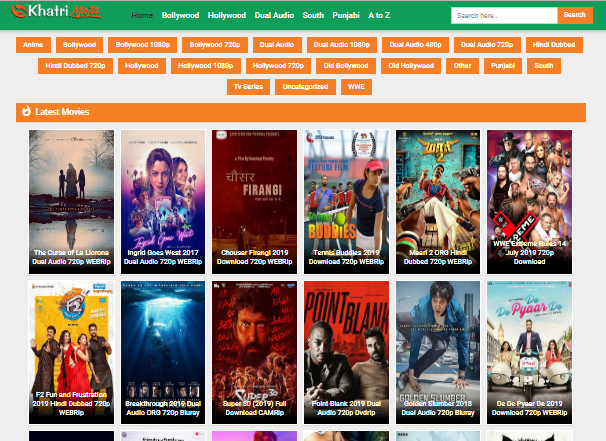Screen dimensions: 606x441
Task: Open the Anime category tag
Action: [33, 45]
